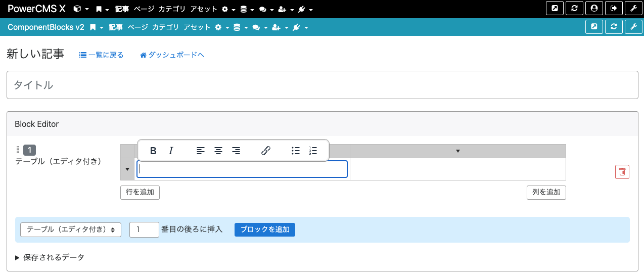Open ページ in the teal ComponentBlocks bar
The image size is (644, 275).
[x=137, y=27]
